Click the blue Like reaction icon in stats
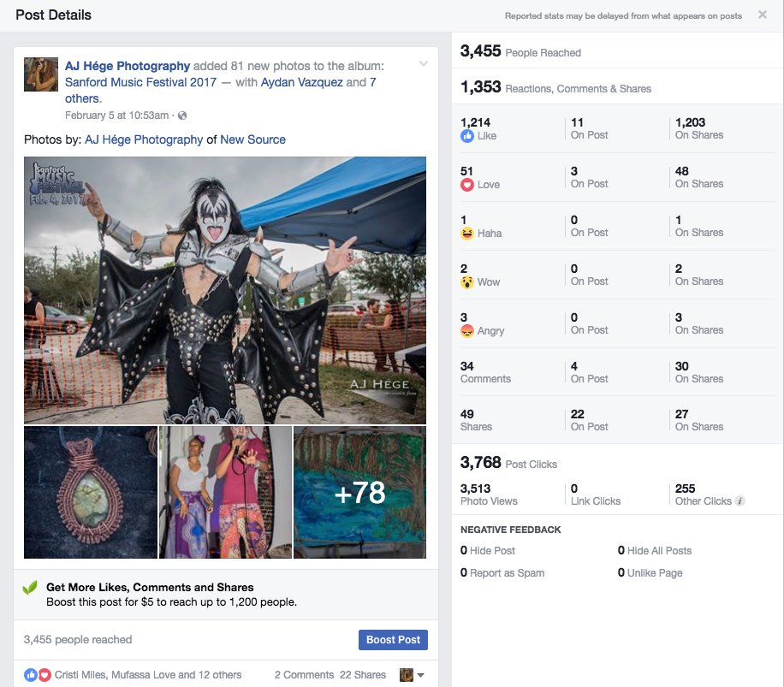This screenshot has width=784, height=687. coord(467,136)
